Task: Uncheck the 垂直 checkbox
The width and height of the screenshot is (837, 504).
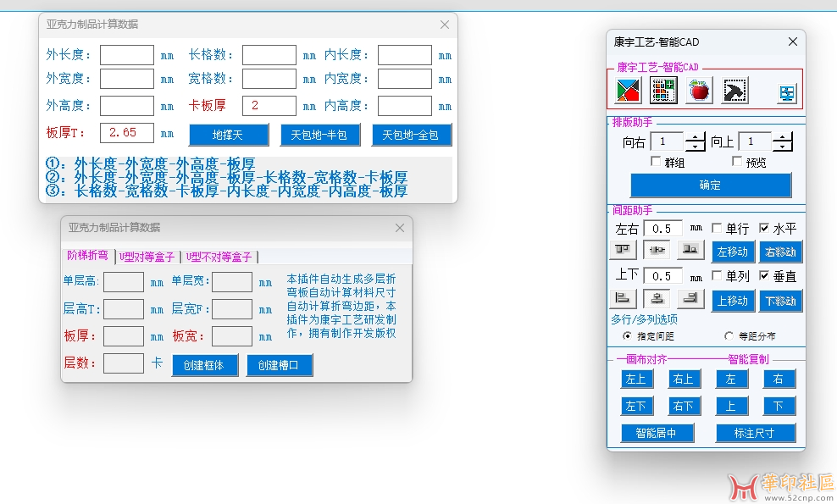Action: (x=764, y=275)
